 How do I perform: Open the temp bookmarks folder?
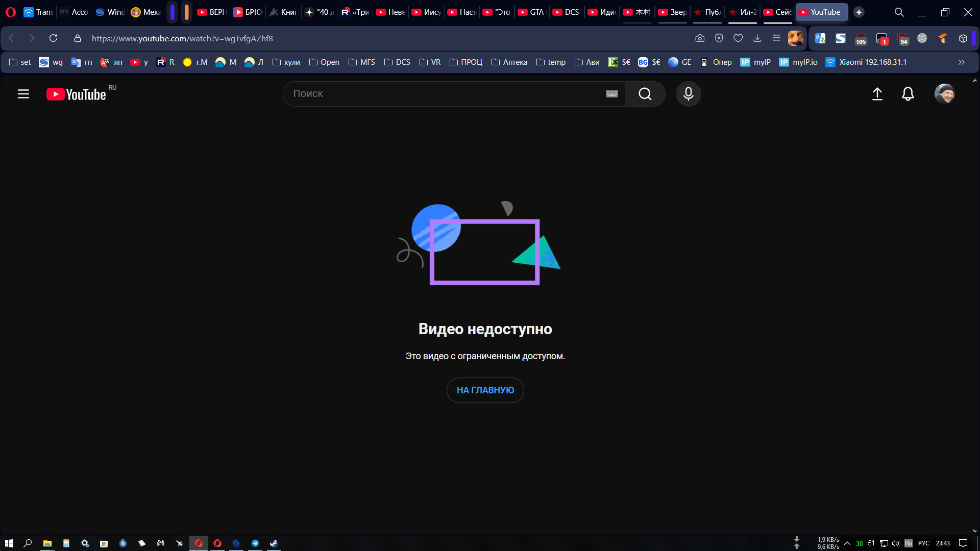tap(551, 62)
